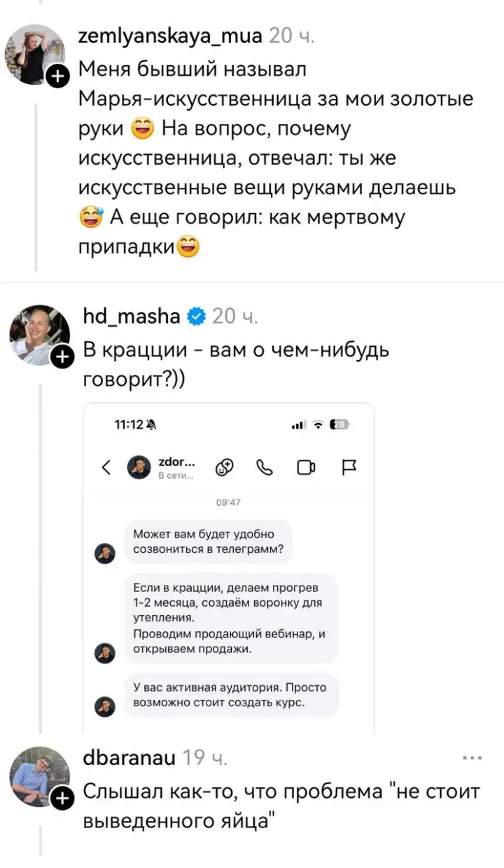Screen dimensions: 504x868
Task: Tap the back chevron in the chat screenshot
Action: pos(106,467)
